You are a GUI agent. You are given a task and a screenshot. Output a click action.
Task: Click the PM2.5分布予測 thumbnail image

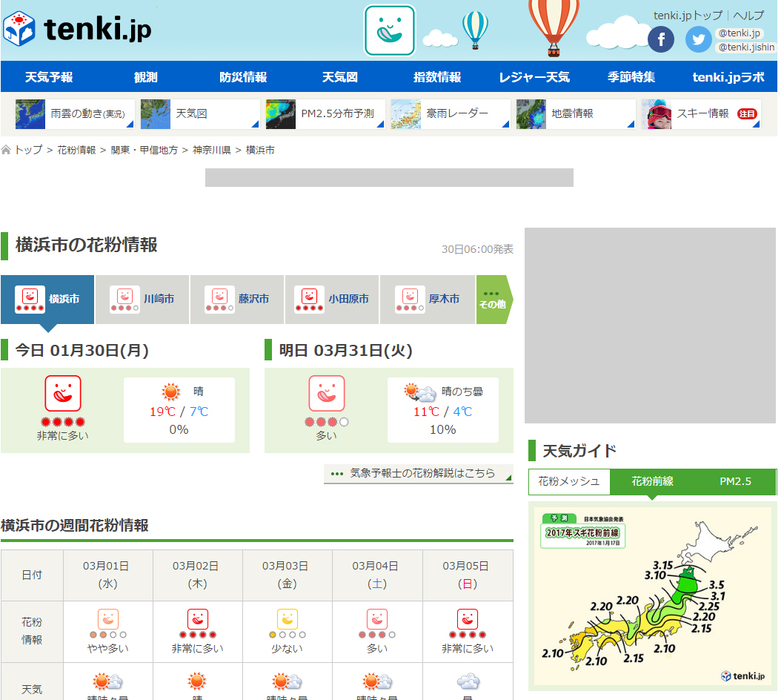click(281, 114)
